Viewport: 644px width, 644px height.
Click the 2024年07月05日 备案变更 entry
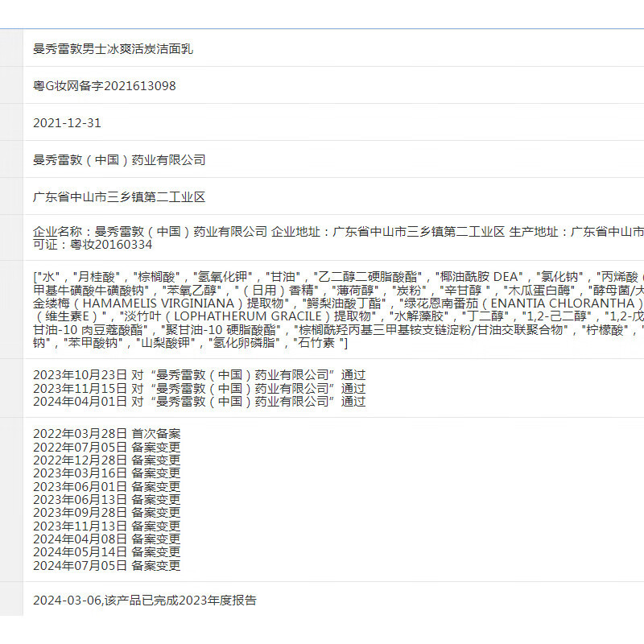(106, 565)
